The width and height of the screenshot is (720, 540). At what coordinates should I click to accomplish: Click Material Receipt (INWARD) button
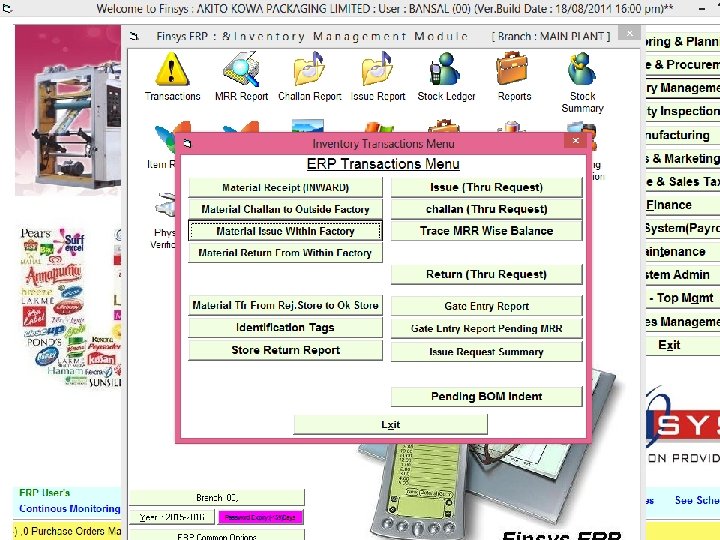click(285, 187)
